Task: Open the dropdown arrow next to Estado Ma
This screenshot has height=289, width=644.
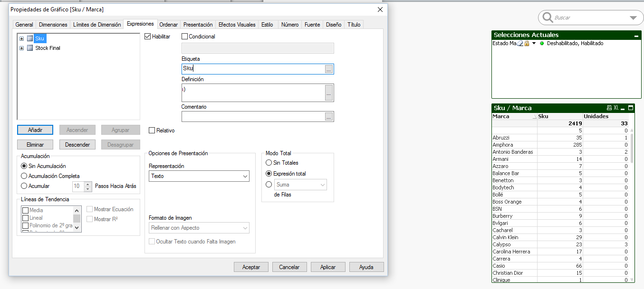Action: pyautogui.click(x=534, y=43)
